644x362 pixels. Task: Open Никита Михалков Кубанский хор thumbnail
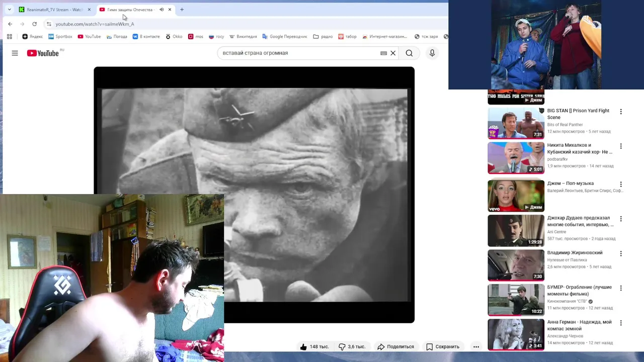tap(516, 158)
